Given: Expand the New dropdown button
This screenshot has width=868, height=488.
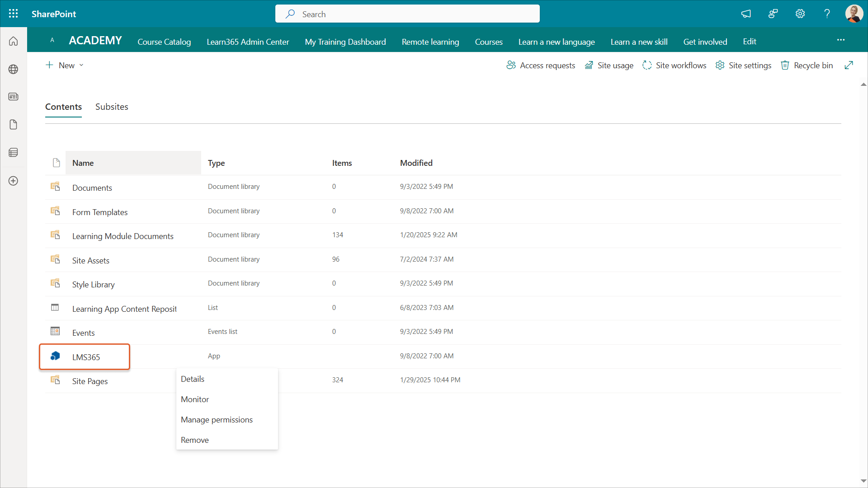Looking at the screenshot, I should [65, 66].
